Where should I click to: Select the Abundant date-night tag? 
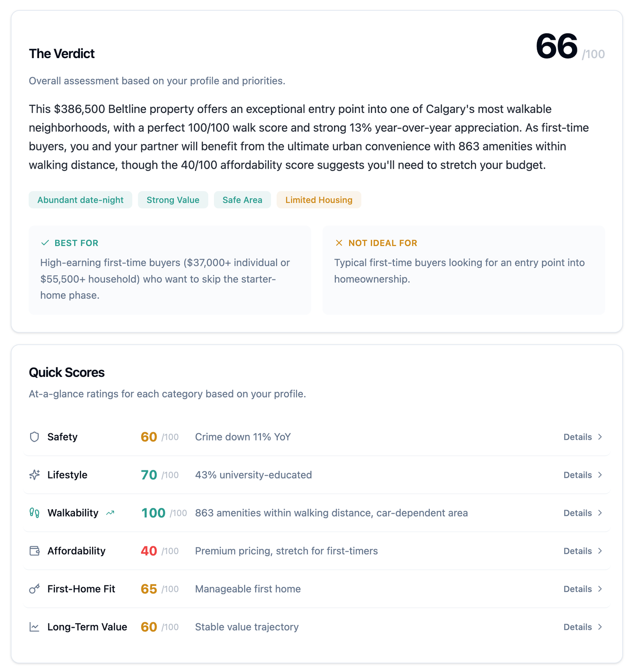(x=80, y=200)
